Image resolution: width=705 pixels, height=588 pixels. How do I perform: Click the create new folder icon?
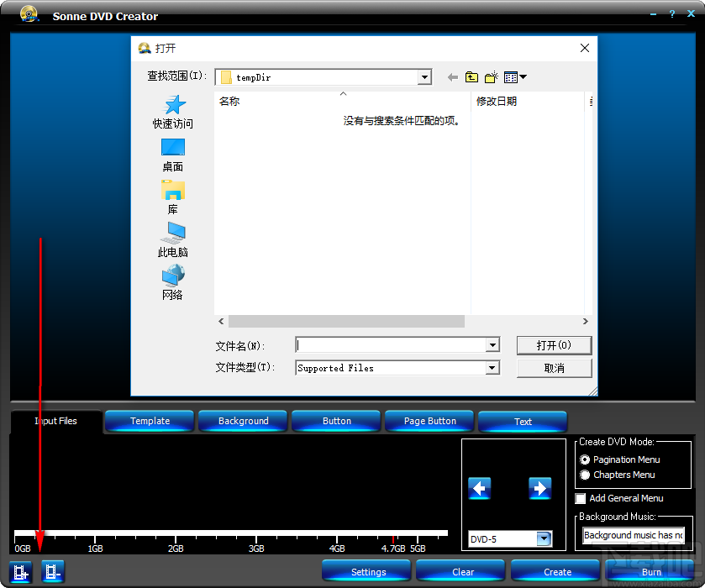pos(491,76)
